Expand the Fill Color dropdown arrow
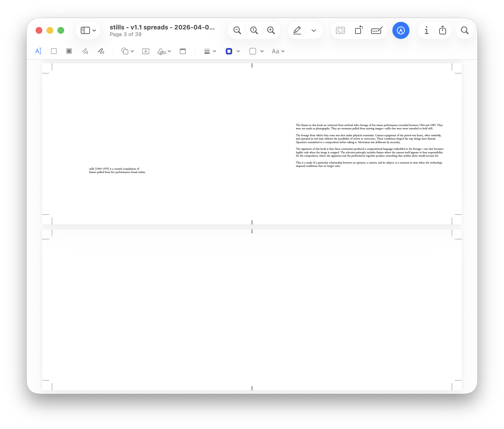The image size is (504, 429). (x=262, y=51)
